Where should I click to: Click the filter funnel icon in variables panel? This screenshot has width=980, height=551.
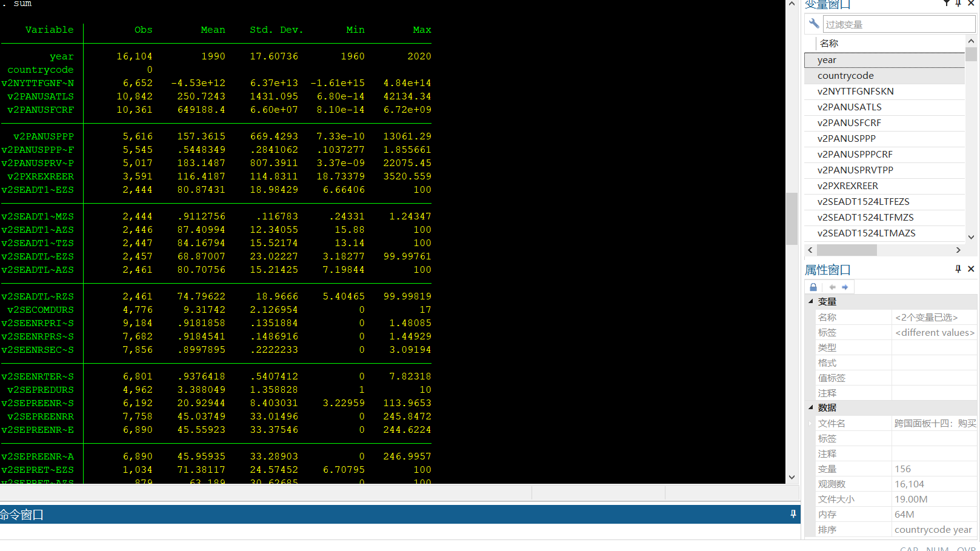[946, 3]
